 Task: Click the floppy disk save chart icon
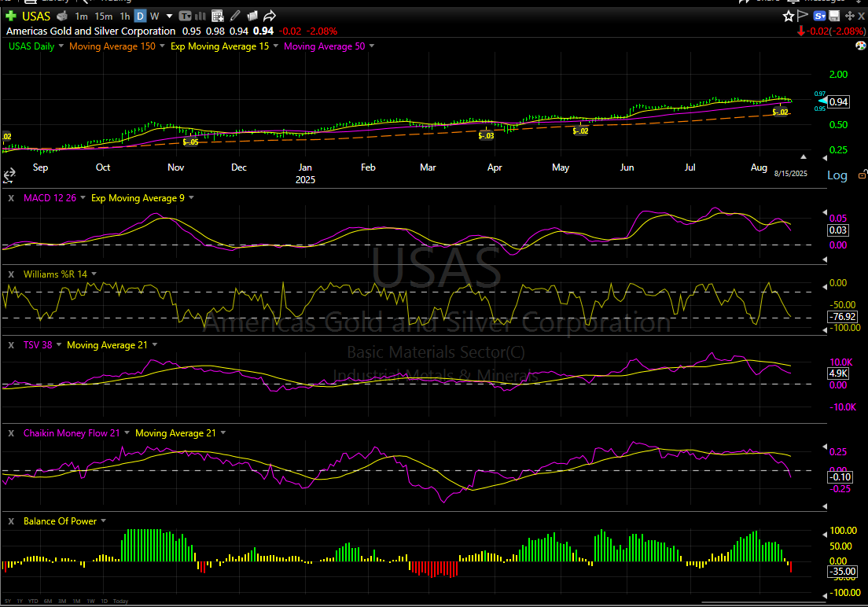[x=834, y=16]
